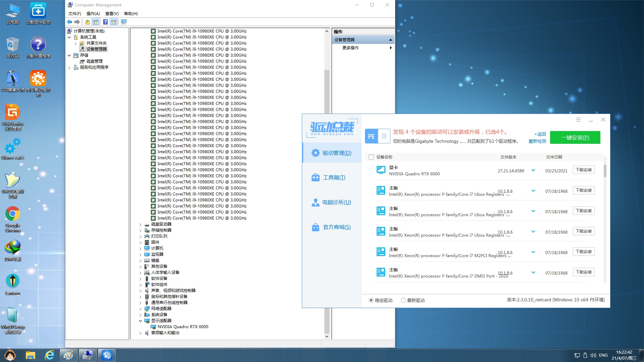Open Lantern desktop icon
This screenshot has width=644, height=362.
click(x=13, y=284)
